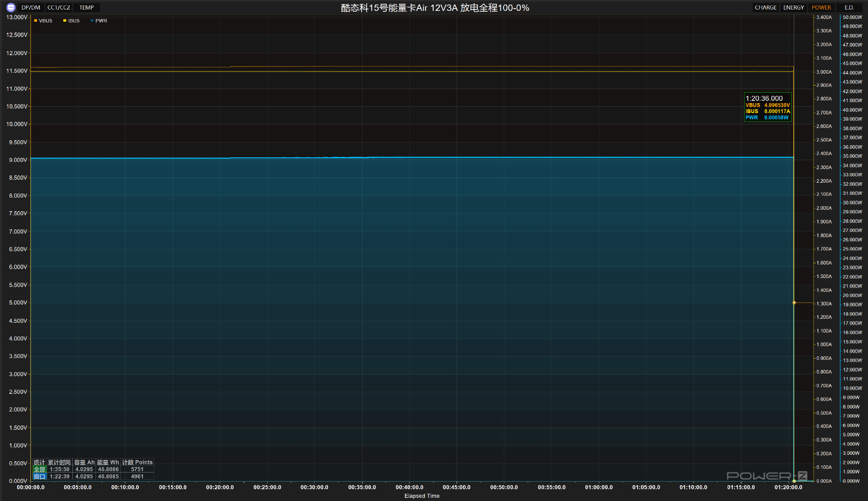This screenshot has height=501, width=868.
Task: Click the 能量 Wh statistics column header
Action: click(108, 462)
